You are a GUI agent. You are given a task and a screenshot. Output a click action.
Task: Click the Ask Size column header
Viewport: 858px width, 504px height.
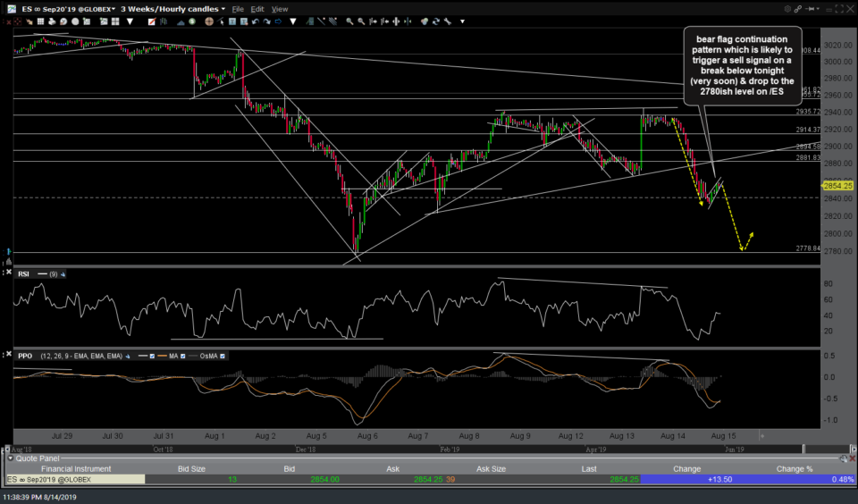[x=491, y=469]
